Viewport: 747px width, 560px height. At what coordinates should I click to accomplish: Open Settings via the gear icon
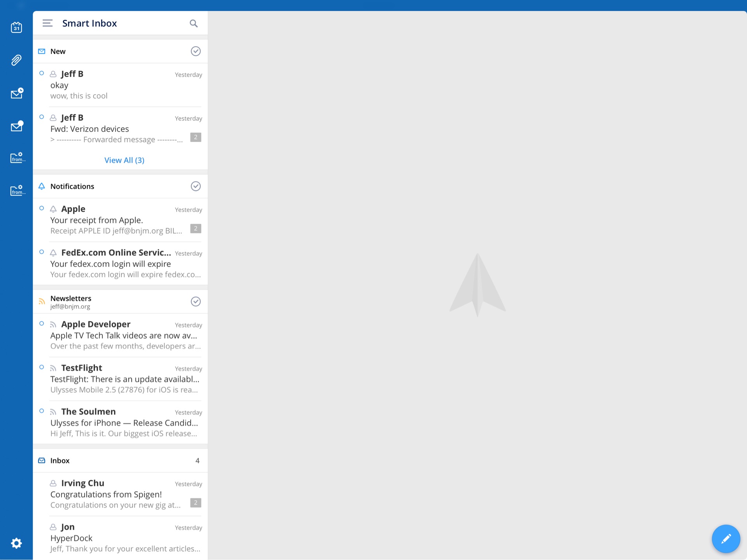click(x=16, y=543)
